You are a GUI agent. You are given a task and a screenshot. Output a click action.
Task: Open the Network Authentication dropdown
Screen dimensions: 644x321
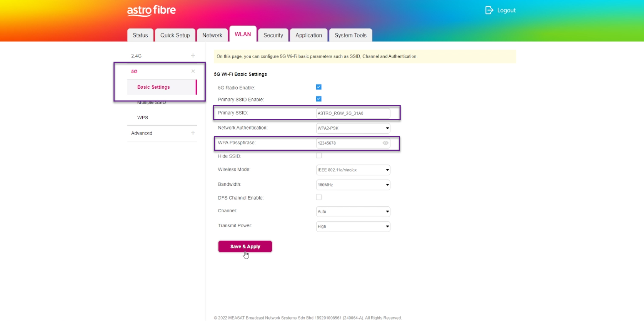tap(353, 128)
